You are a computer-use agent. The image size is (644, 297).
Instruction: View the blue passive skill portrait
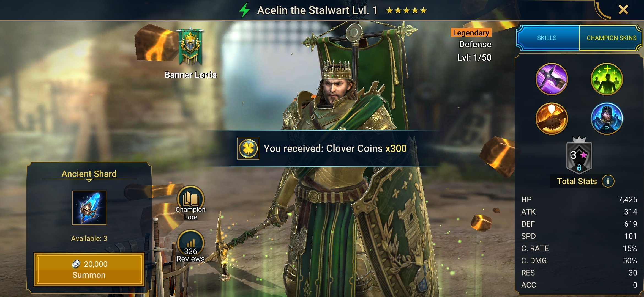click(607, 119)
